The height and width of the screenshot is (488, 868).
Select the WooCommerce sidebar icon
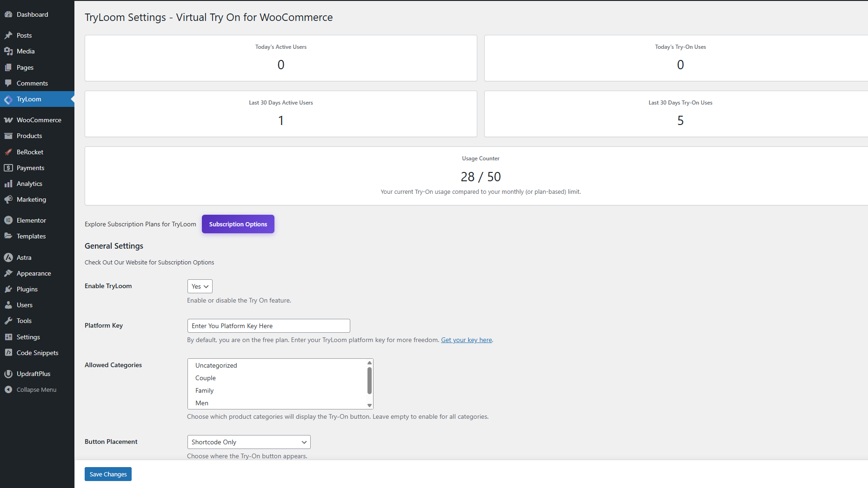tap(8, 119)
